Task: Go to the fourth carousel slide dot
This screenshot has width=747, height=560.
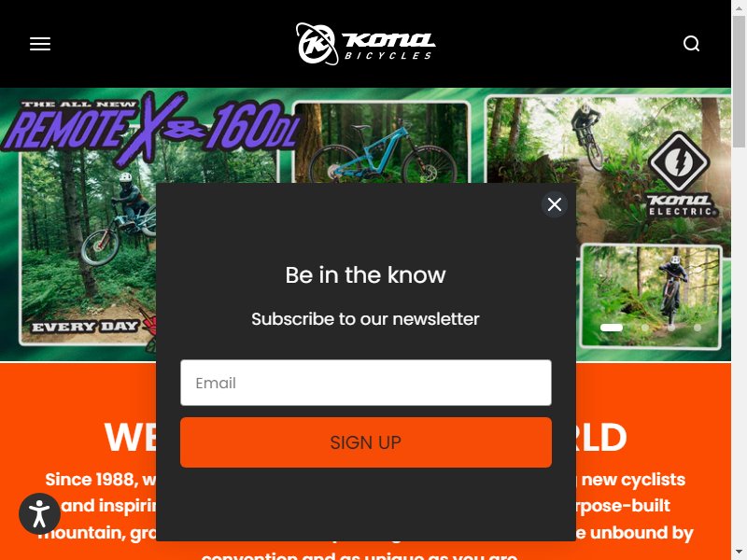Action: pos(698,328)
